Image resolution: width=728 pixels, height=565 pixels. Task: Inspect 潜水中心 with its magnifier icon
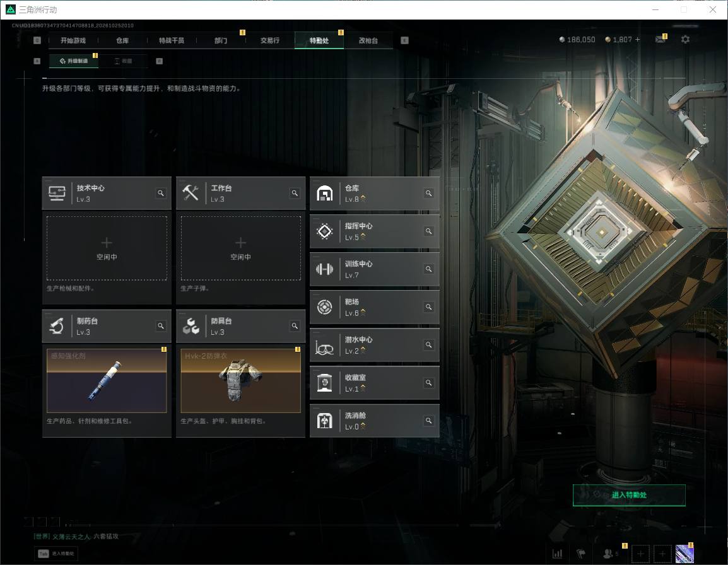pyautogui.click(x=428, y=345)
